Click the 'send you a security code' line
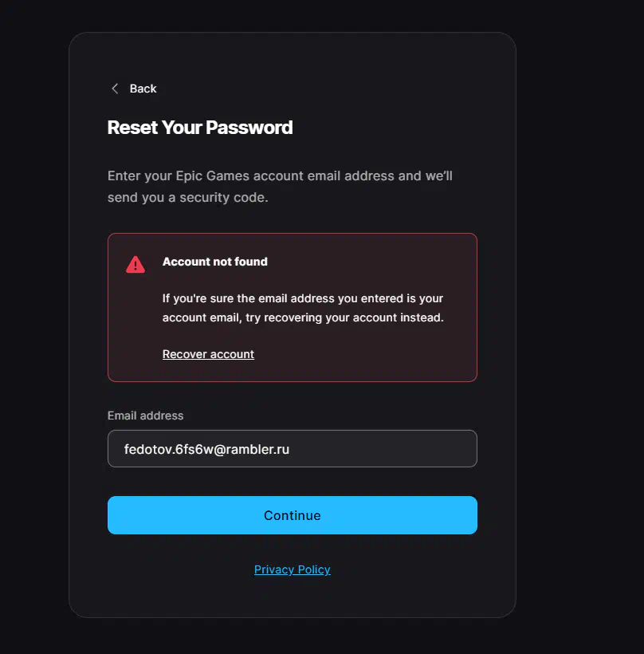This screenshot has height=654, width=644. [x=188, y=198]
